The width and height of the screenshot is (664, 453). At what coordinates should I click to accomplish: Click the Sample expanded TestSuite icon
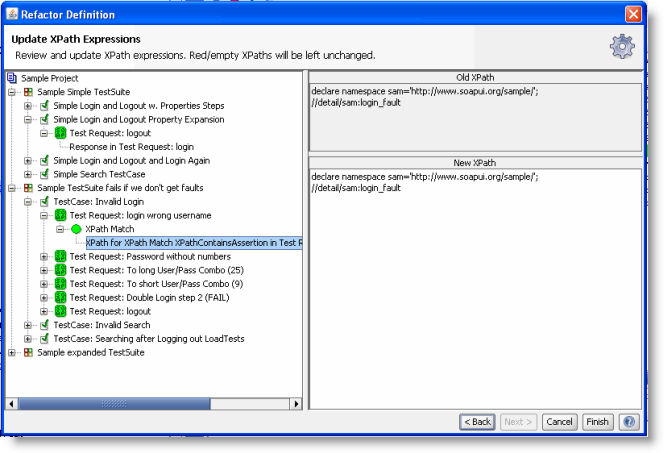coord(28,352)
